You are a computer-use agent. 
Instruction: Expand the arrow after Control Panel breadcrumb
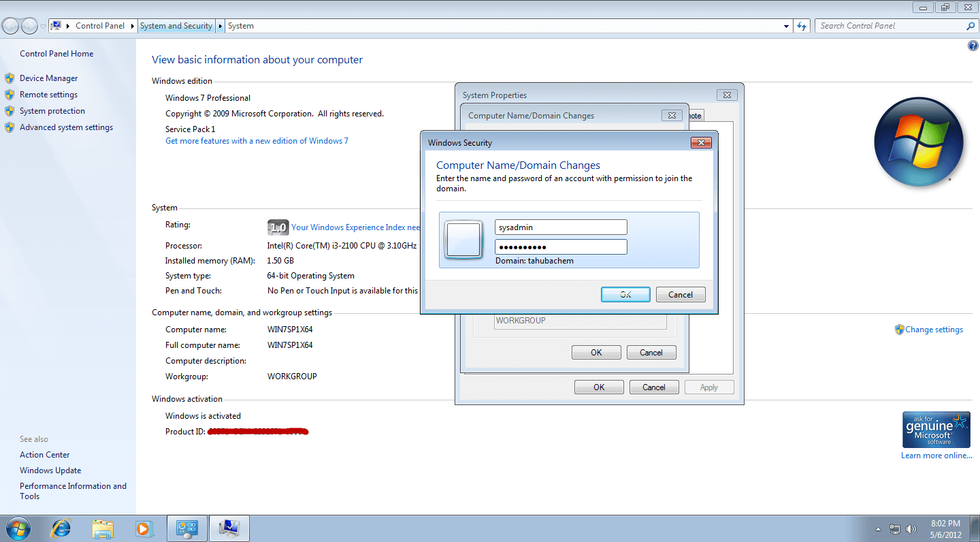132,26
